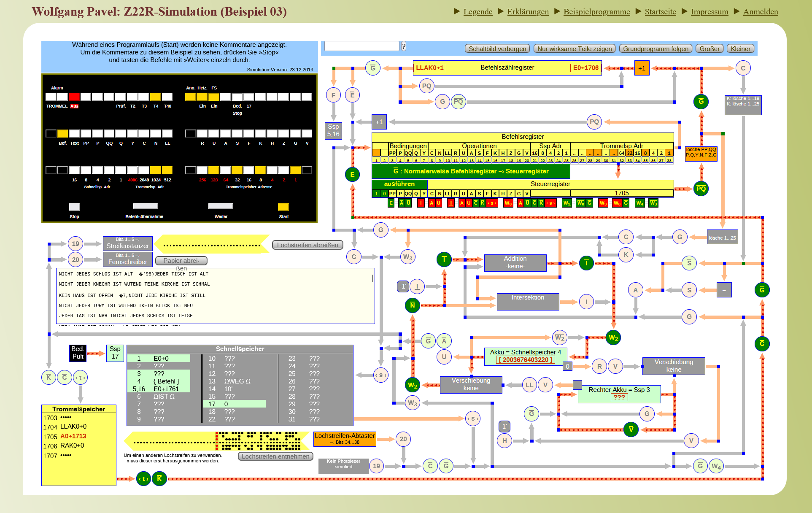Click the A circle node

click(635, 290)
